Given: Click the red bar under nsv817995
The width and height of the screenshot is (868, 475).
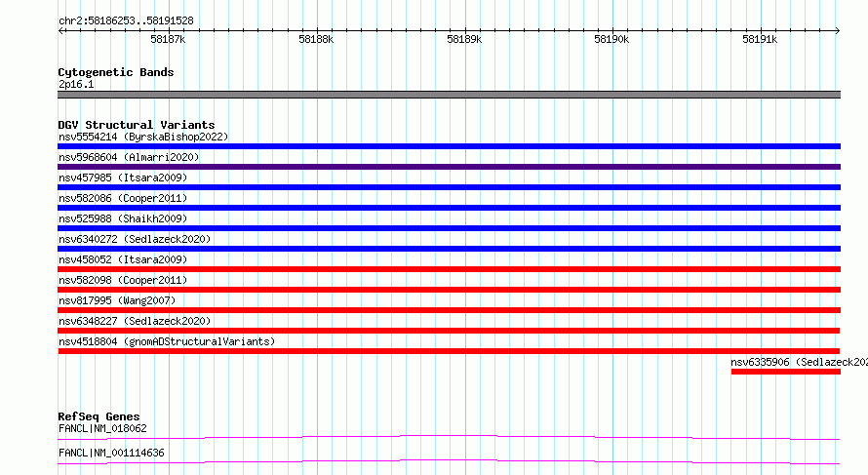Looking at the screenshot, I should click(449, 310).
